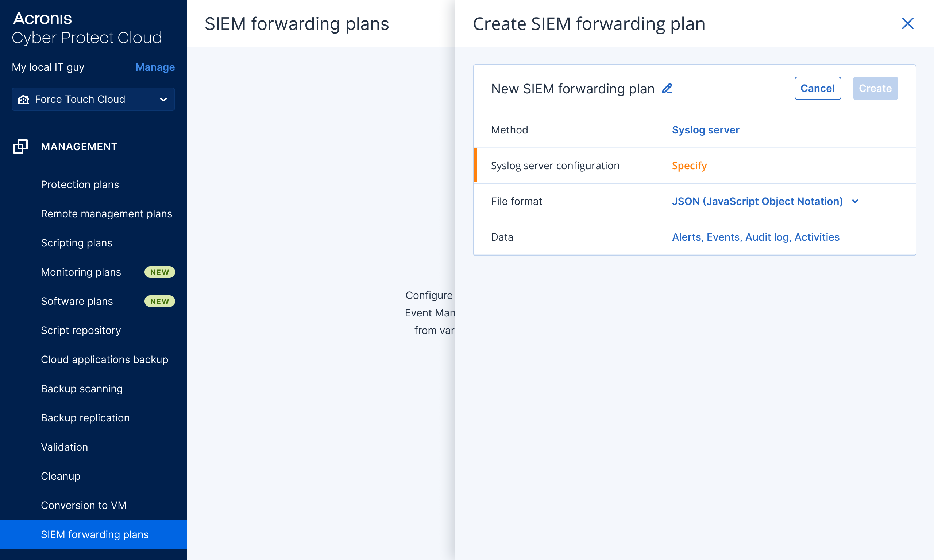
Task: Select Monitoring plans in sidebar
Action: tap(81, 272)
